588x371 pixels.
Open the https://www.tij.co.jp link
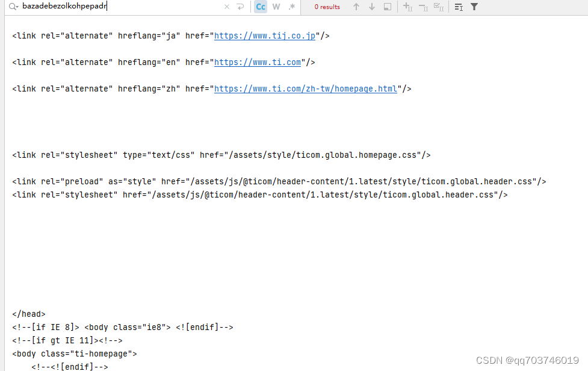[265, 36]
